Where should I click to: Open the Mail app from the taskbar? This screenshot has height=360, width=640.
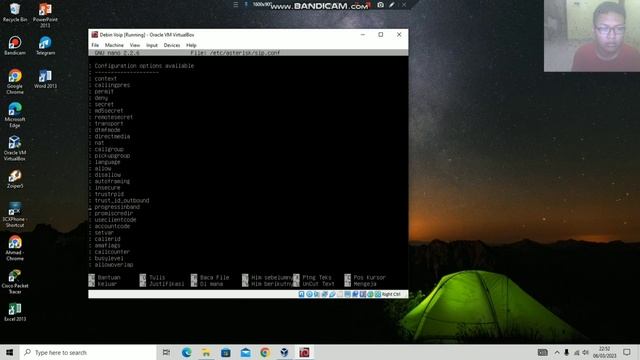(x=245, y=352)
